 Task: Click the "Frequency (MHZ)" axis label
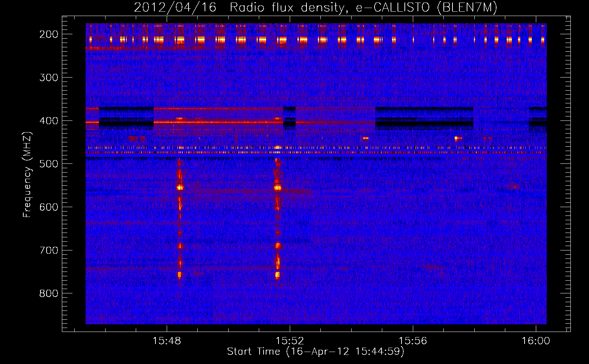tap(27, 174)
